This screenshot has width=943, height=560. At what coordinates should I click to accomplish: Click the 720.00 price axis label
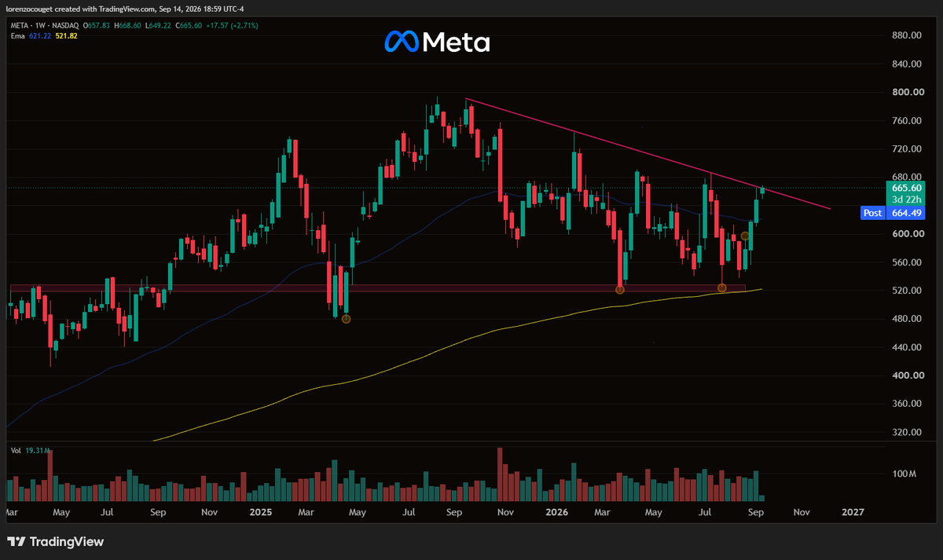(x=906, y=149)
